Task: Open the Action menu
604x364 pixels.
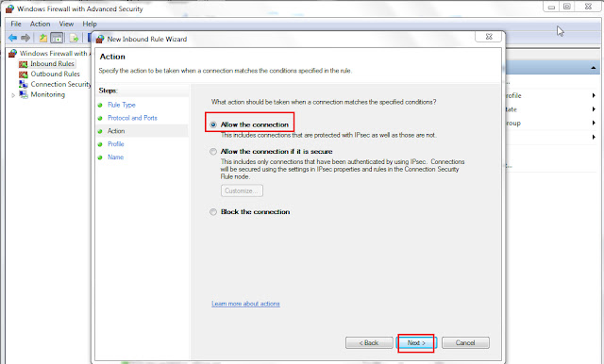Action: [40, 24]
